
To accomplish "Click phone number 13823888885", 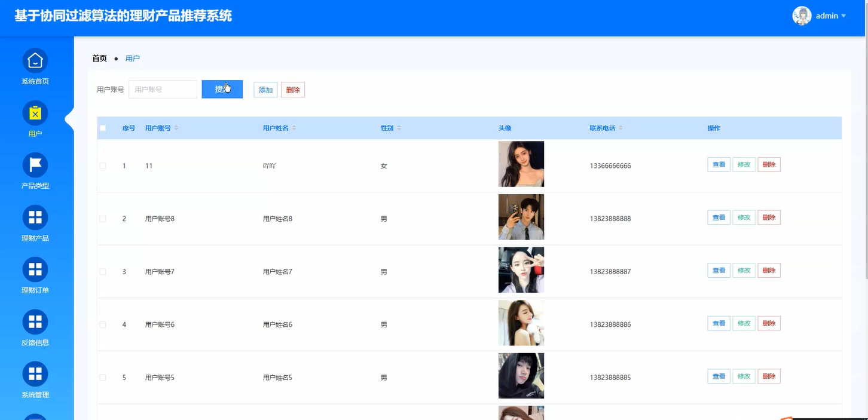I will tap(610, 378).
